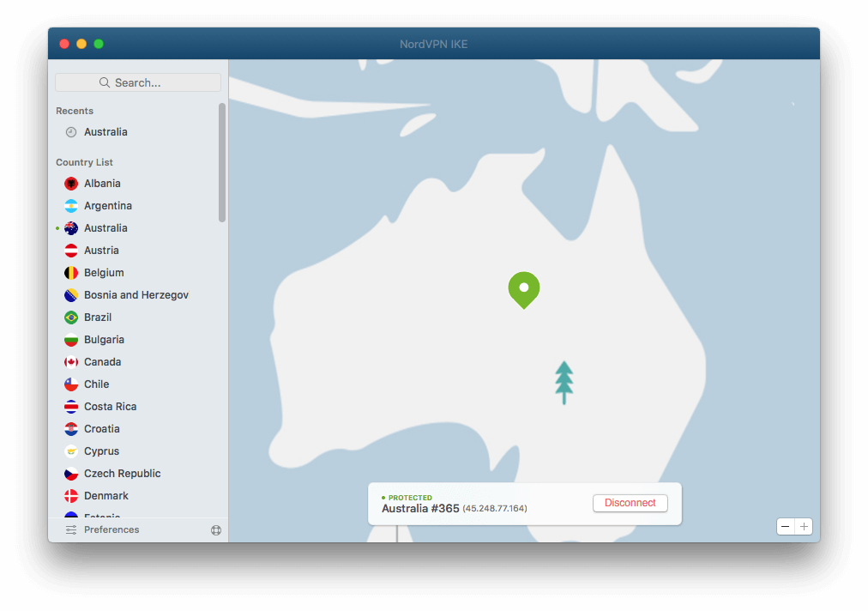Select Australia under Recents

click(x=105, y=132)
